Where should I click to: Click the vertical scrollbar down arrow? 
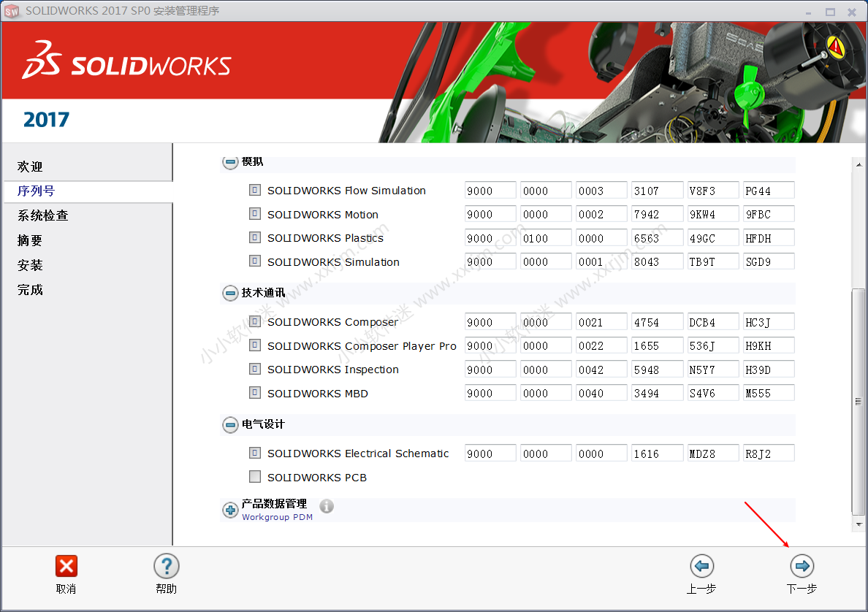tap(859, 525)
